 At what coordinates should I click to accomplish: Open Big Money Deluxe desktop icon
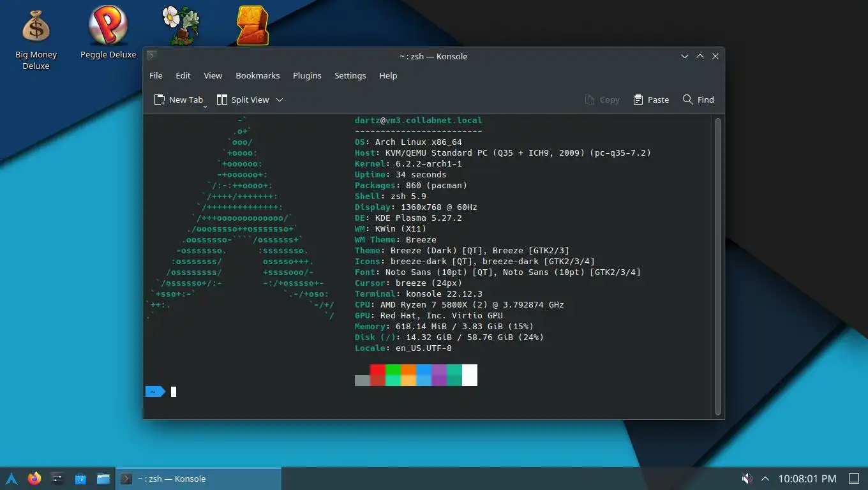[x=36, y=40]
